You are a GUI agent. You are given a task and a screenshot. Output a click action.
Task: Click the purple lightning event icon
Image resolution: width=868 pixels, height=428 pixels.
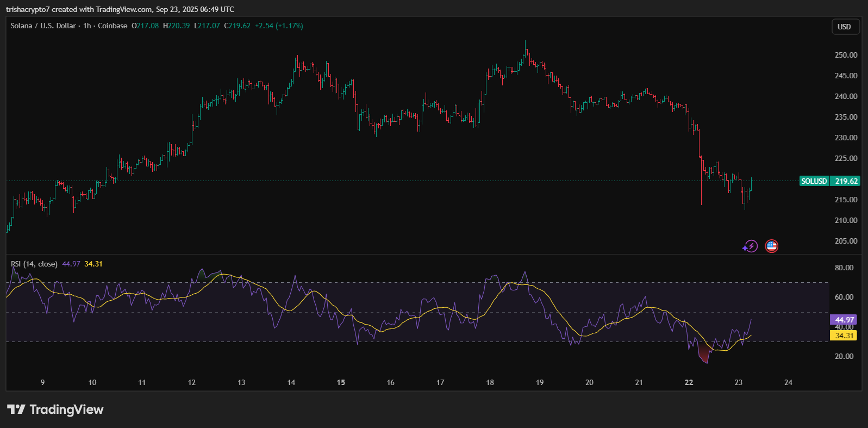pos(750,246)
